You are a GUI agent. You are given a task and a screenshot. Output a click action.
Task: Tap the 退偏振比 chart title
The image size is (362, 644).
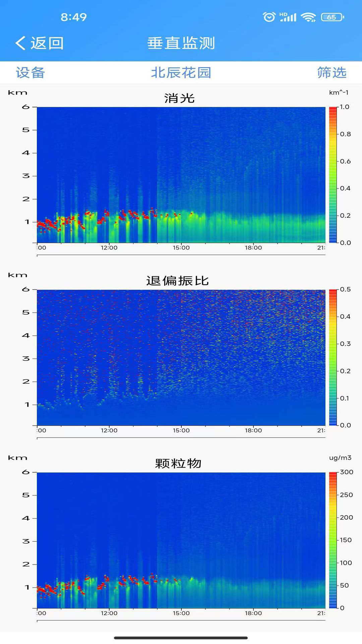[178, 281]
